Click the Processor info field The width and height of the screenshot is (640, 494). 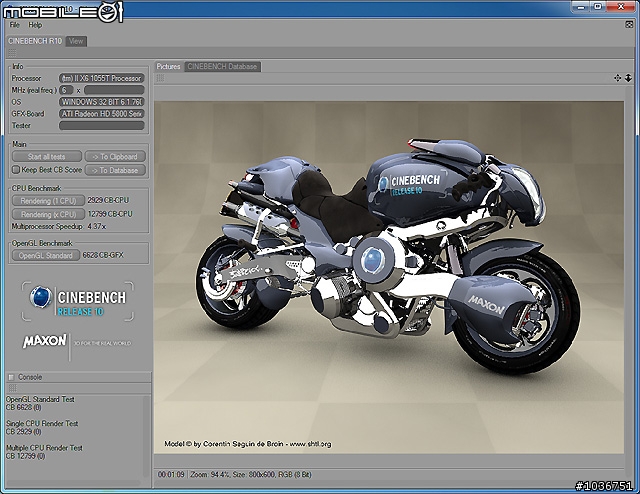click(x=102, y=78)
